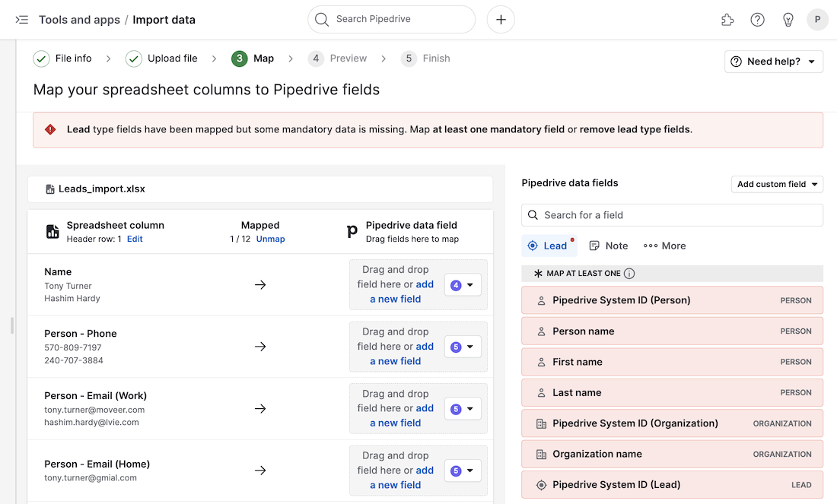Click the Pipedrive P logo icon

pos(352,231)
